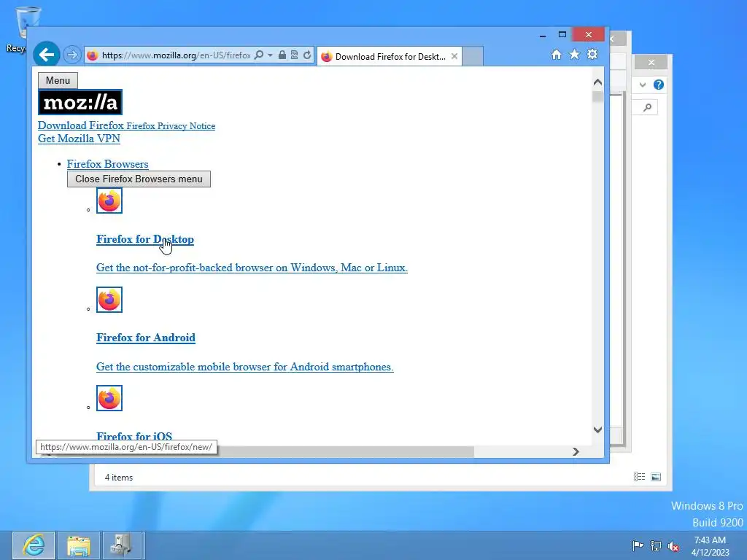Click the customizable mobile browser for Android link
Screen dimensions: 747x560
pyautogui.click(x=245, y=367)
